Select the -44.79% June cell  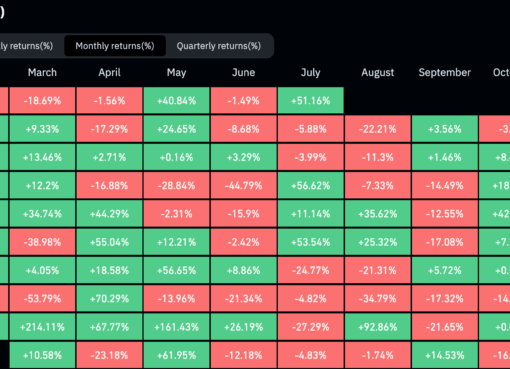click(x=244, y=185)
